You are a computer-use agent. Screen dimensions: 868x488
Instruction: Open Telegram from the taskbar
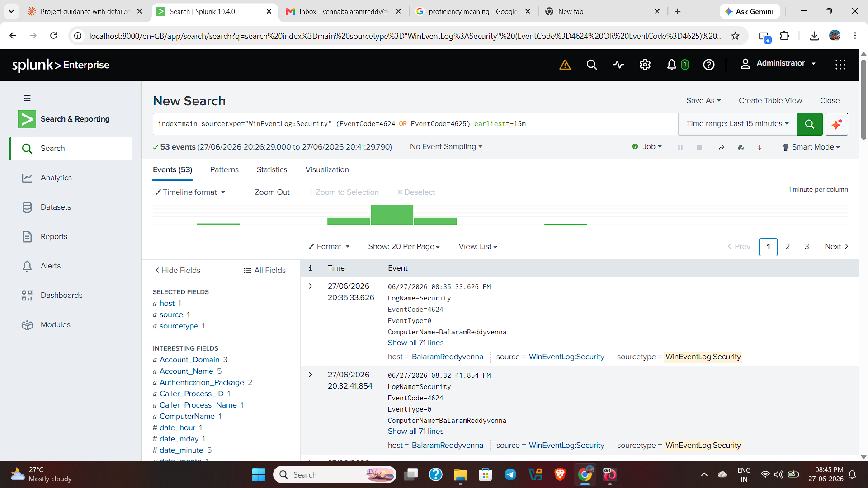(x=510, y=474)
